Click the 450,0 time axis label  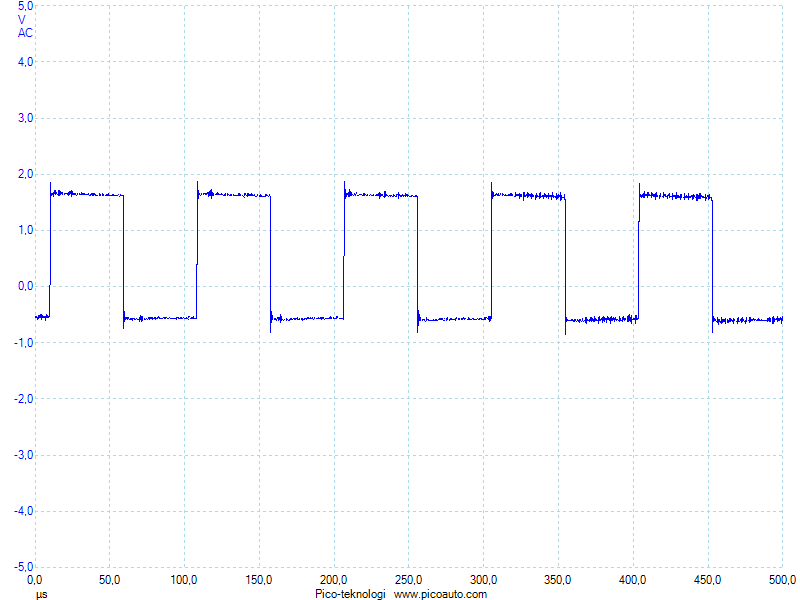pos(707,580)
